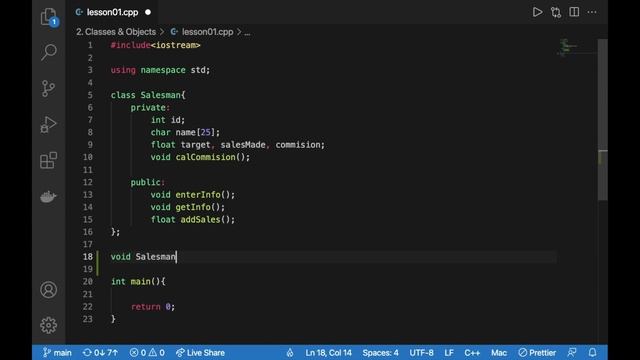Click line number 18 in gutter
Screen dimensions: 640x360
[x=88, y=257]
